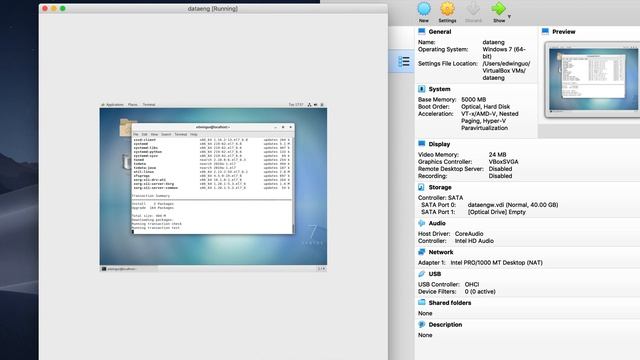Open Applications menu in guest desktop

point(112,105)
